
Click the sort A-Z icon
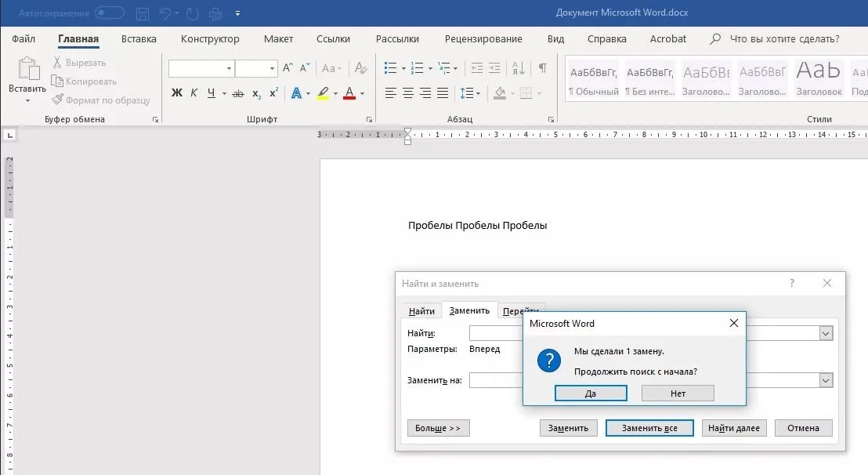tap(519, 68)
